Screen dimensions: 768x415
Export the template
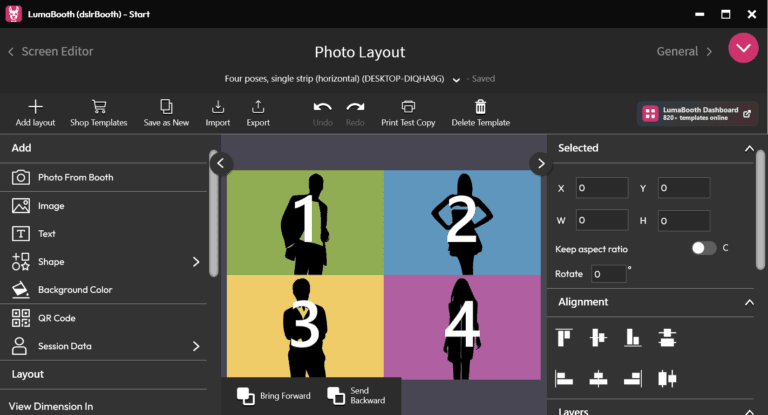pyautogui.click(x=258, y=113)
